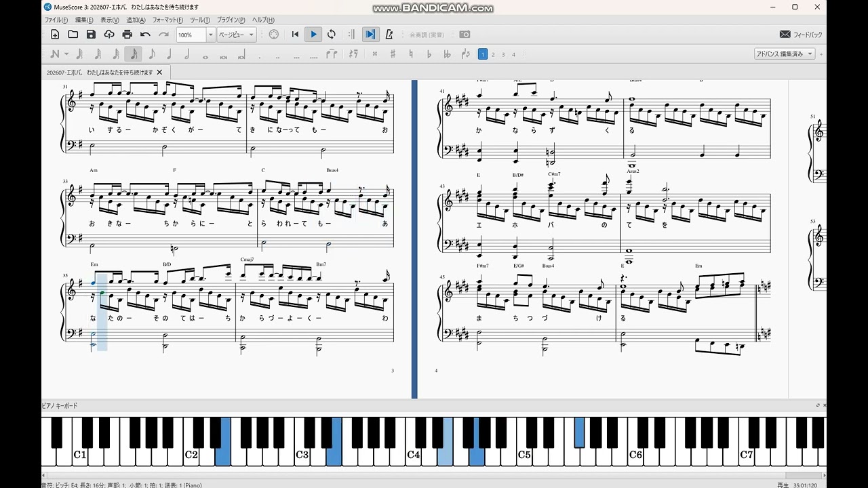Open the 編集(E) menu
Image resolution: width=868 pixels, height=488 pixels.
(x=85, y=20)
